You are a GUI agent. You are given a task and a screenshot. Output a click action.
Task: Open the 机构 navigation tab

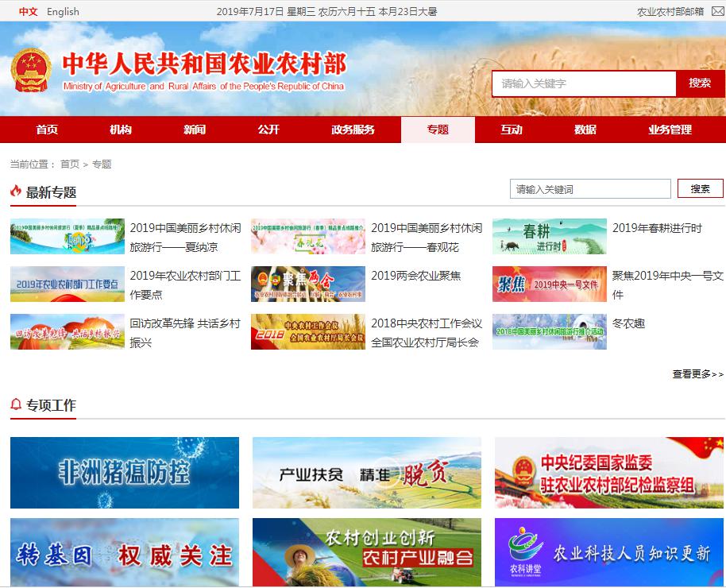pyautogui.click(x=121, y=130)
